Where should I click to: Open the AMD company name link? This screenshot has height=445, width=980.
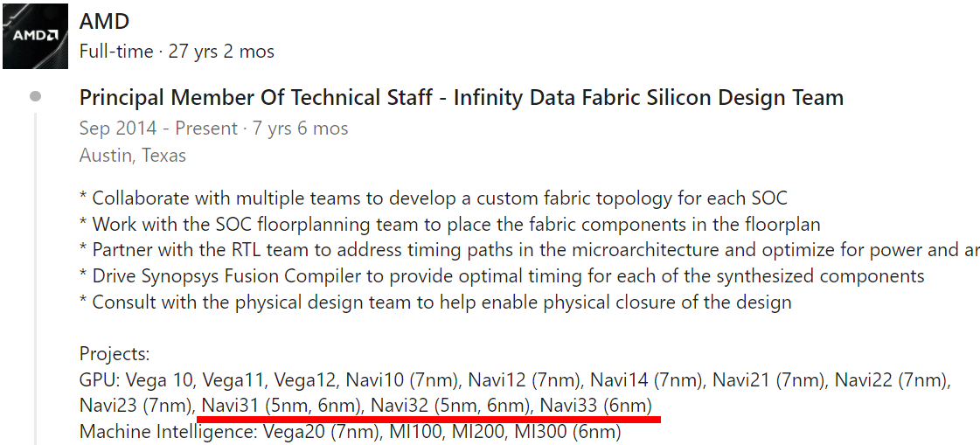coord(102,20)
